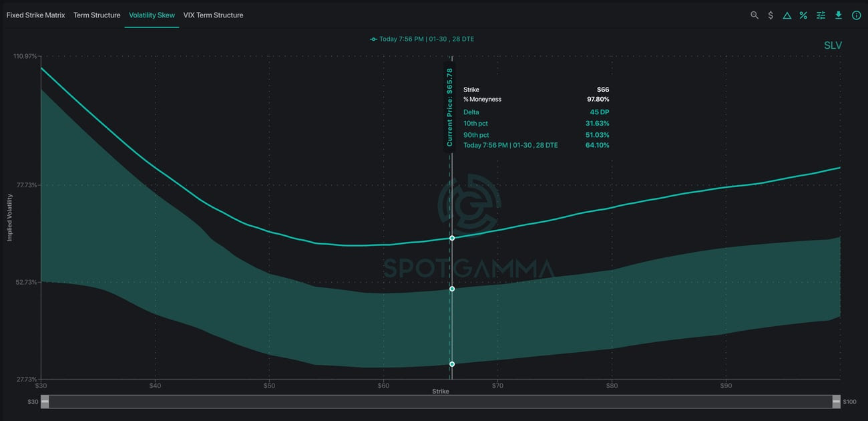This screenshot has width=868, height=421.
Task: Click the 10th percentile marker point
Action: 452,364
